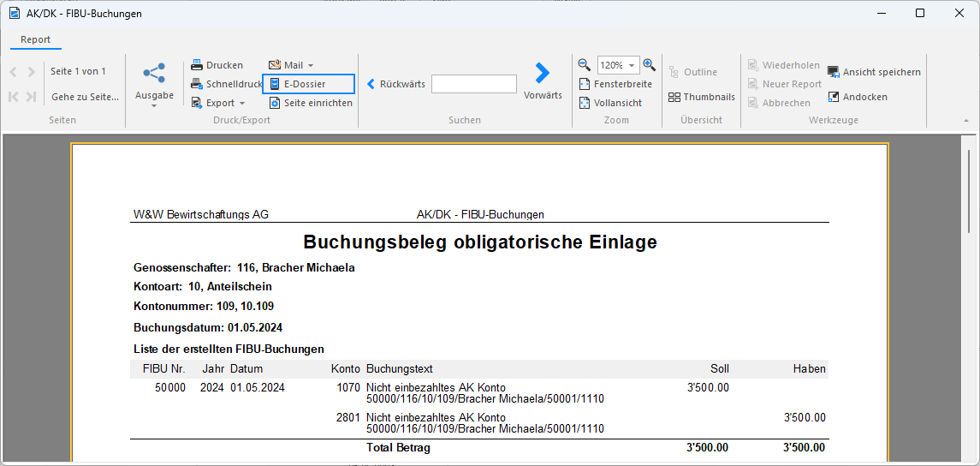Click Neuer Report
This screenshot has height=466, width=980.
(785, 84)
